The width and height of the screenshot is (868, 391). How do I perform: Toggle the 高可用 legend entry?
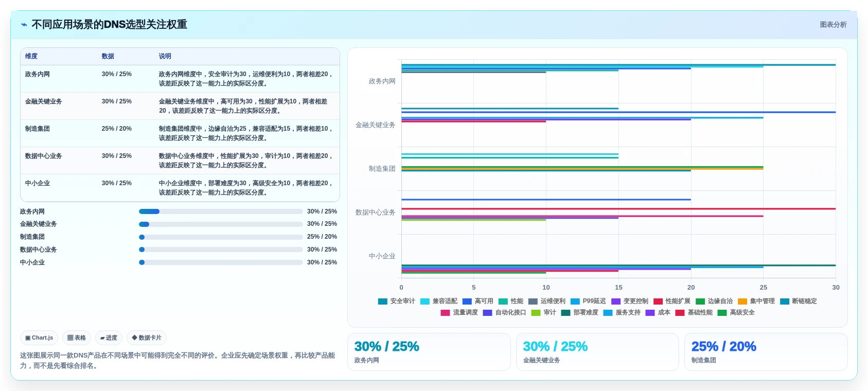pos(477,301)
